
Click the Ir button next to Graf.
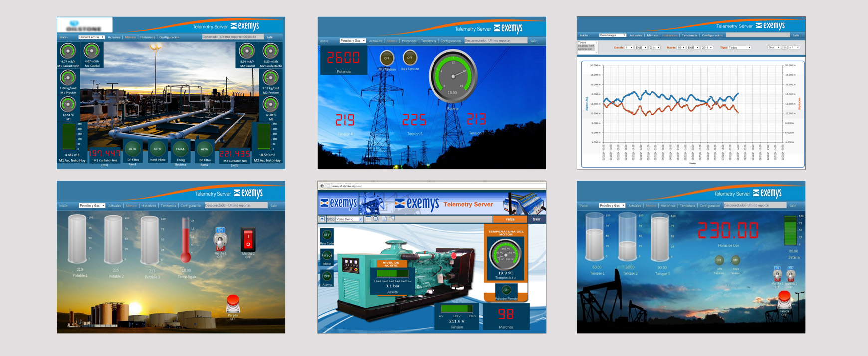coord(784,48)
